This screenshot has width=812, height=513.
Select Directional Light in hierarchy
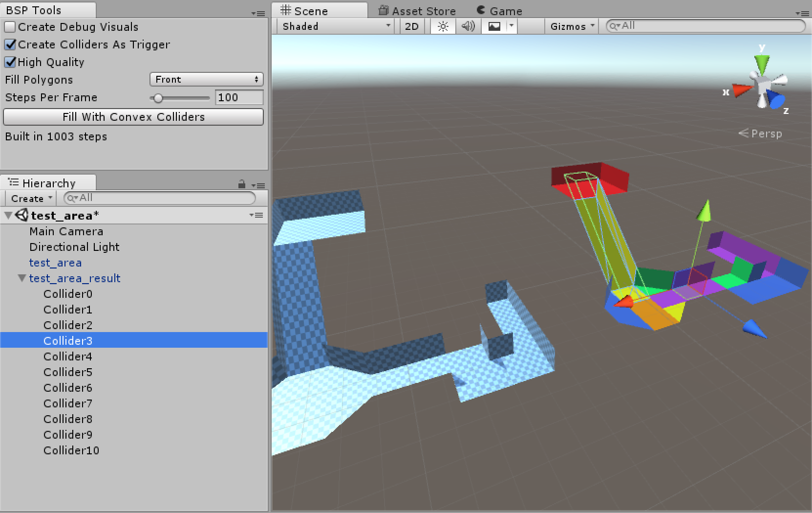pos(134,247)
